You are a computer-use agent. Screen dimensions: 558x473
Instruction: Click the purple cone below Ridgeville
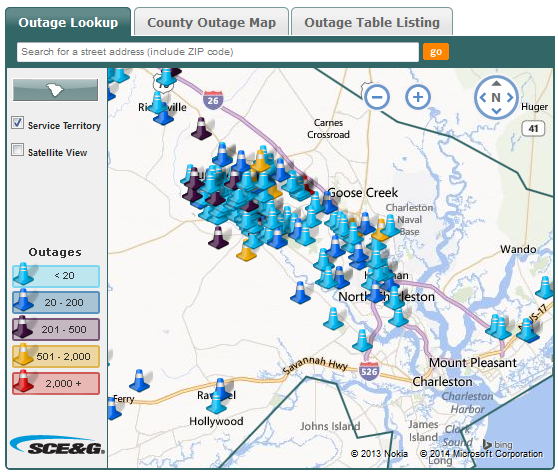click(x=201, y=128)
